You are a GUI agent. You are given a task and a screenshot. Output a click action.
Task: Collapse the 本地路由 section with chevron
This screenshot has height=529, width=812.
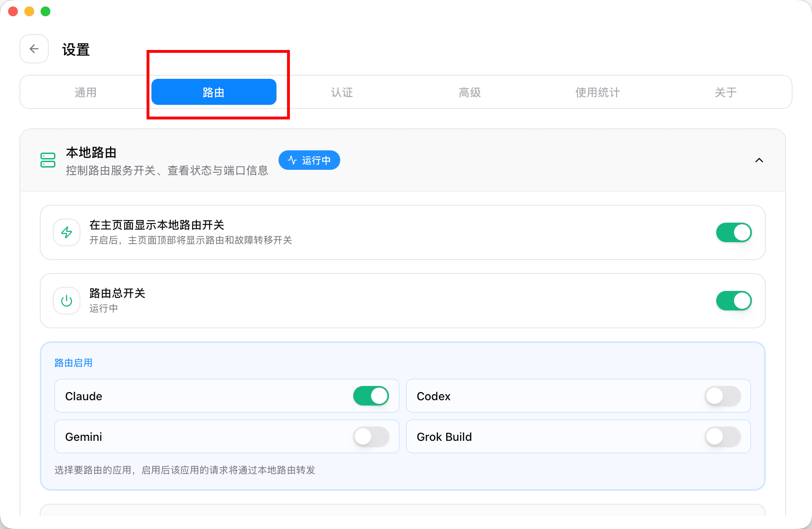click(759, 160)
